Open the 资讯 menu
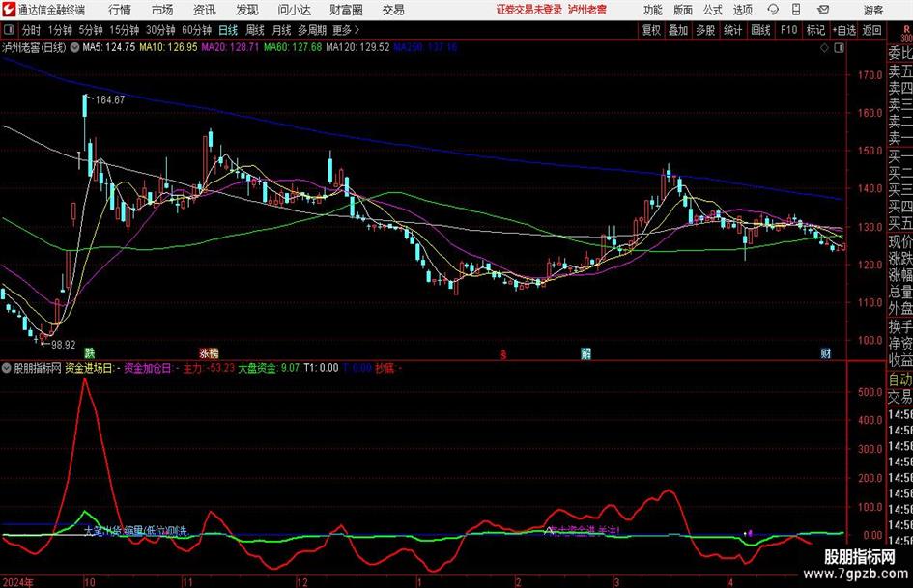This screenshot has width=913, height=588. pos(205,10)
